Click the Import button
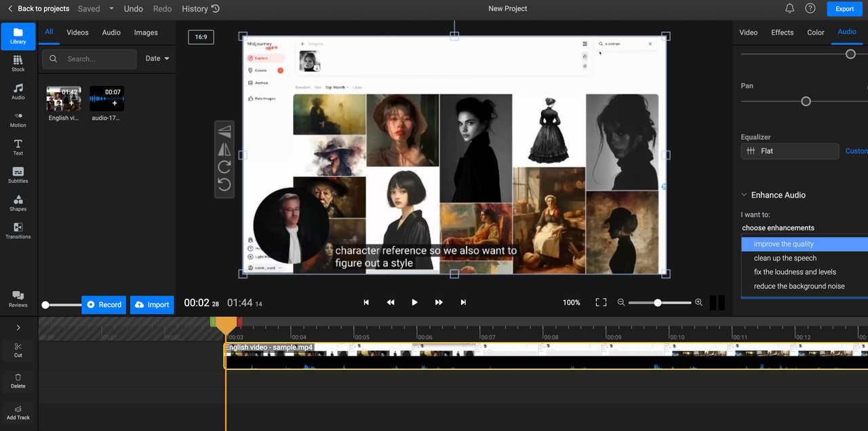 point(152,305)
